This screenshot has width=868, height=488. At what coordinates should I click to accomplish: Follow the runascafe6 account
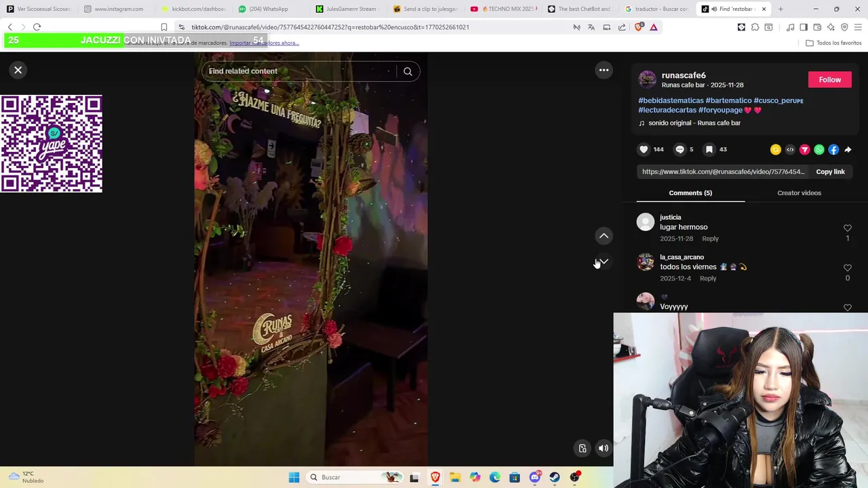point(829,80)
